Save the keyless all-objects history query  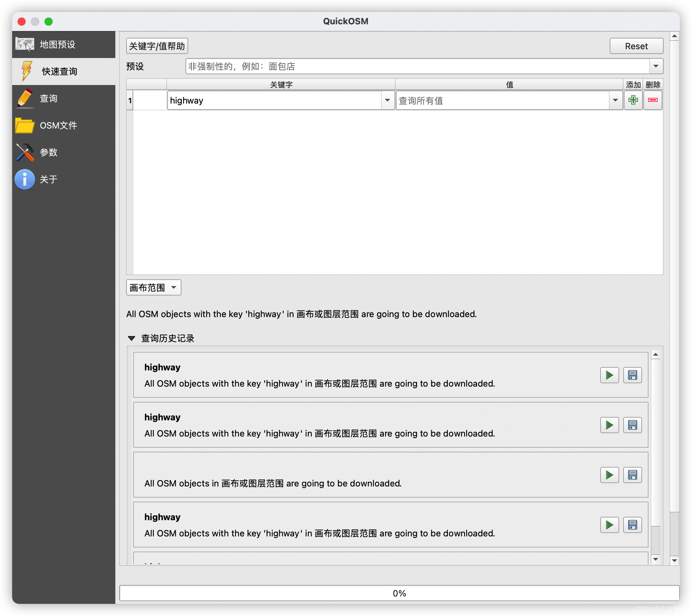pos(632,475)
